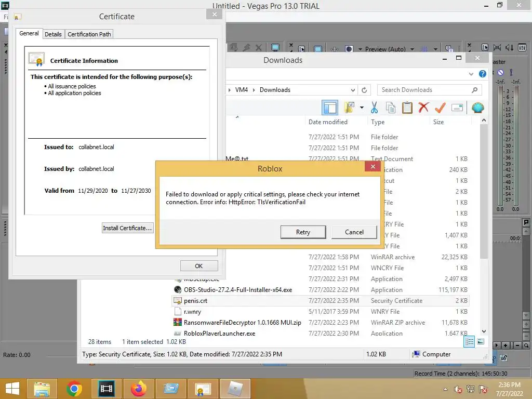
Task: Select OBS-Studio-27.2.4-Full-Installer-x64.exe file
Action: tap(238, 290)
